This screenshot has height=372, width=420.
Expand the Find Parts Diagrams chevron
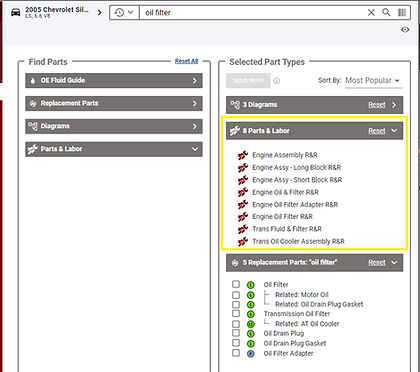195,126
